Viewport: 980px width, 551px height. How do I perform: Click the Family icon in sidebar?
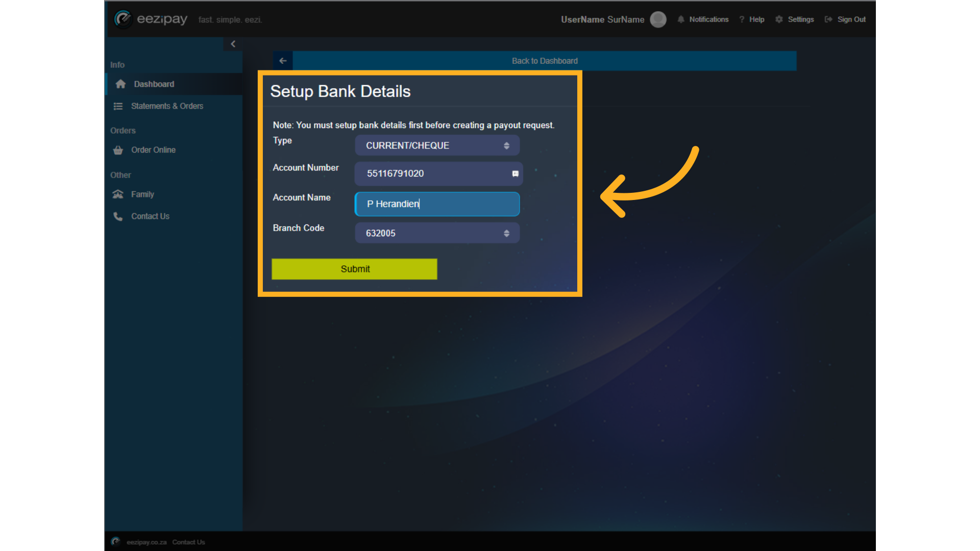(x=118, y=194)
